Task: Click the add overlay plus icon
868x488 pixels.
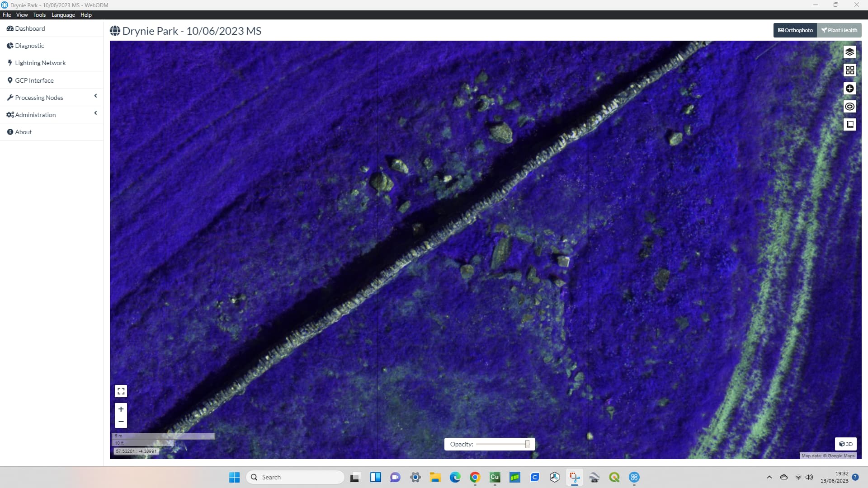Action: tap(849, 88)
